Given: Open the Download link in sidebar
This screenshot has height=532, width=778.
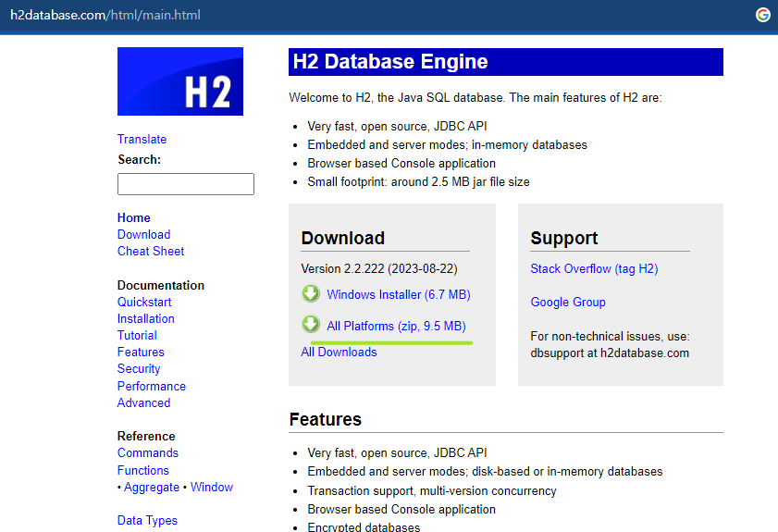Looking at the screenshot, I should point(144,234).
